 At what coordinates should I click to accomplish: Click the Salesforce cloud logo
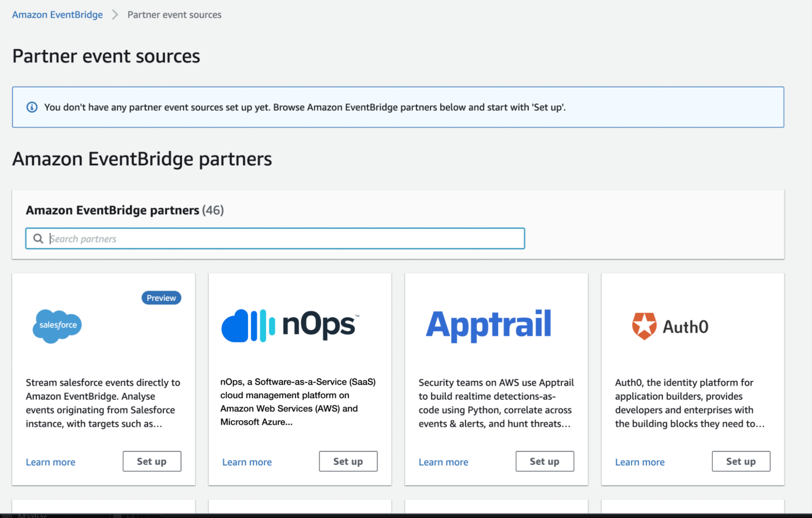pos(57,326)
